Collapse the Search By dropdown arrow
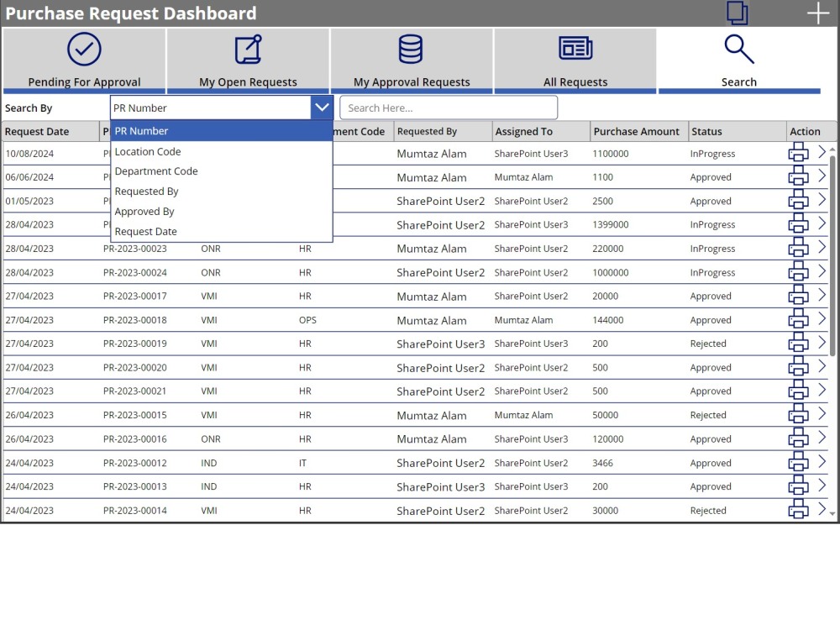The width and height of the screenshot is (840, 630). click(x=322, y=108)
